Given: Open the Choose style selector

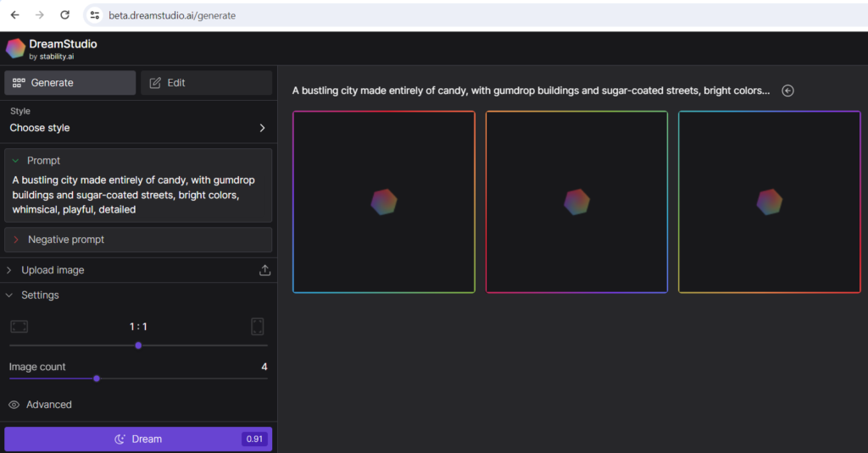Looking at the screenshot, I should pyautogui.click(x=137, y=128).
